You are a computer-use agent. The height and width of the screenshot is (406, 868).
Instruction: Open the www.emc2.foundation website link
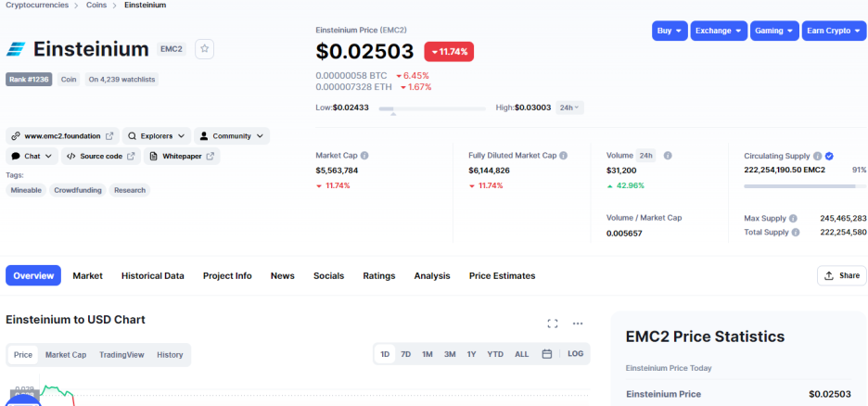[x=62, y=136]
